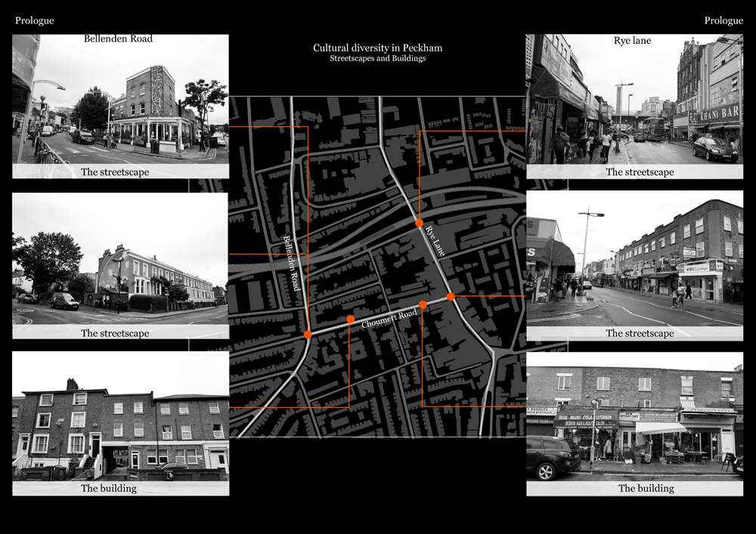Click the Cultural diversity in Peckham title
Screen dimensions: 756x534
[377, 48]
